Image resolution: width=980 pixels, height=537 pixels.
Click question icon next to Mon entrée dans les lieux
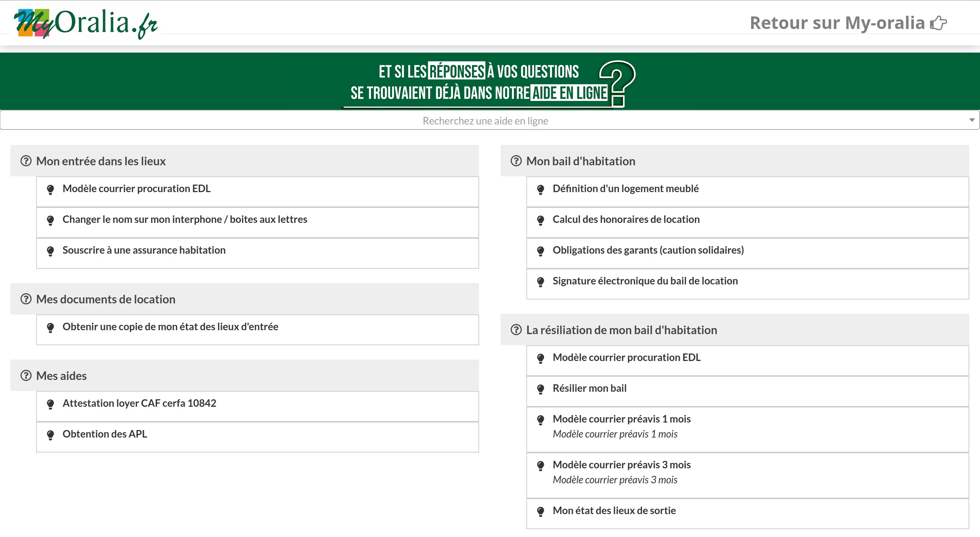[x=26, y=161]
